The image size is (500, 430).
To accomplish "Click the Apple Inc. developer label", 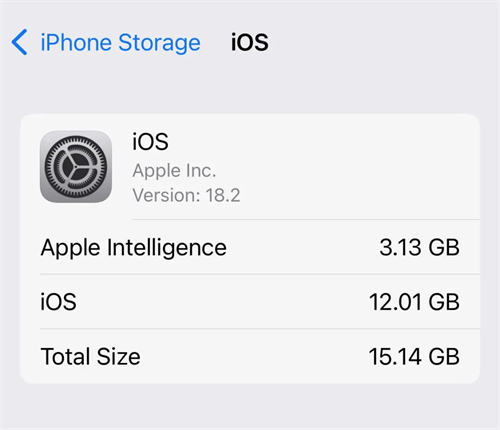I will point(174,171).
